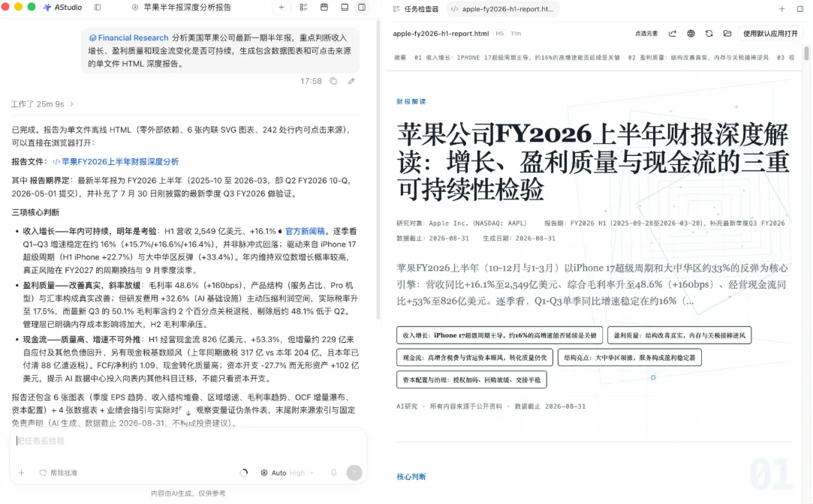Click the 核心判断 section heading
This screenshot has width=813, height=504.
click(x=411, y=476)
